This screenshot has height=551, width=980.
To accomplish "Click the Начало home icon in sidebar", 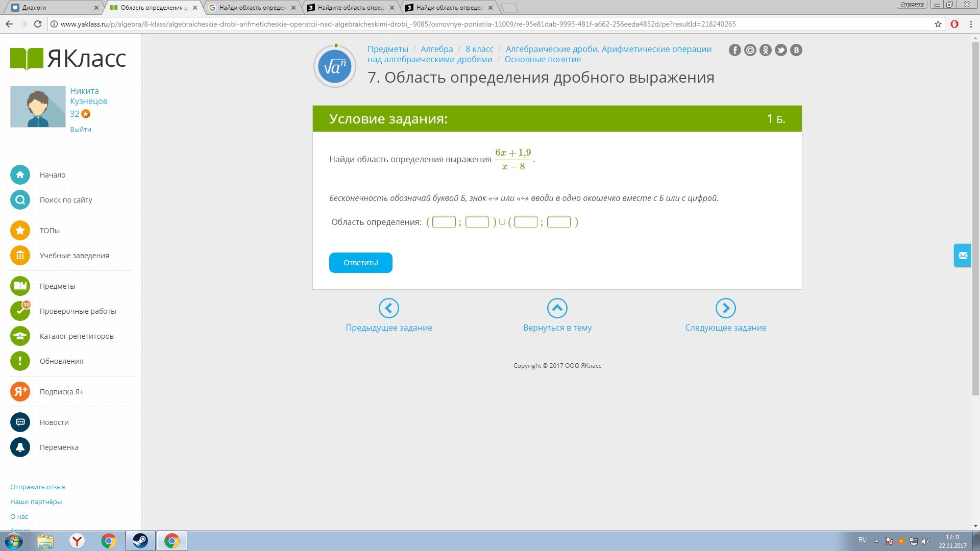I will click(20, 175).
